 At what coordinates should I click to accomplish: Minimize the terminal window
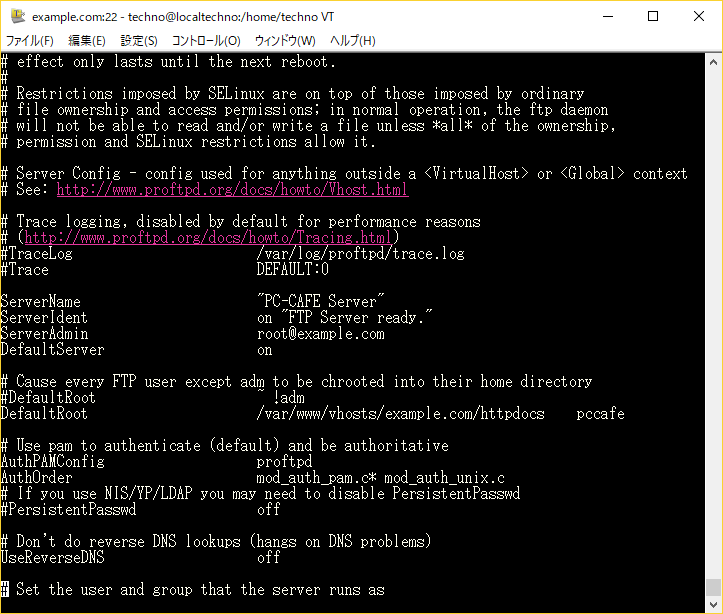(x=608, y=17)
